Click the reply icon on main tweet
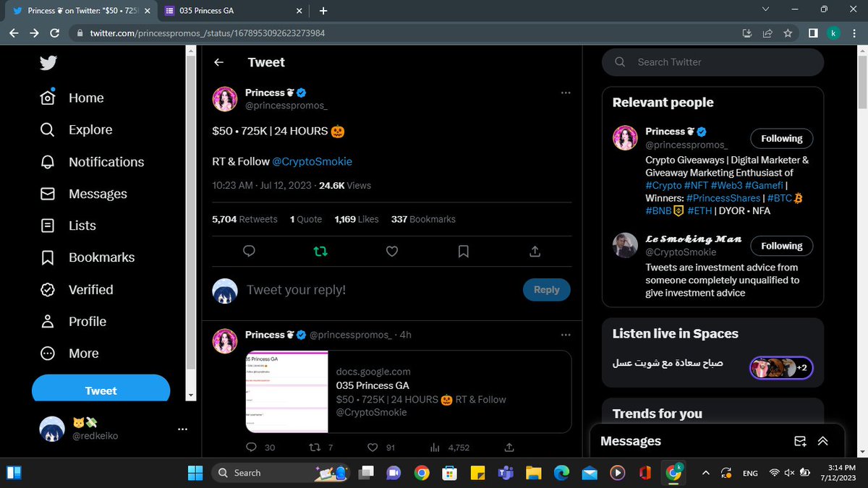The height and width of the screenshot is (488, 868). (249, 251)
